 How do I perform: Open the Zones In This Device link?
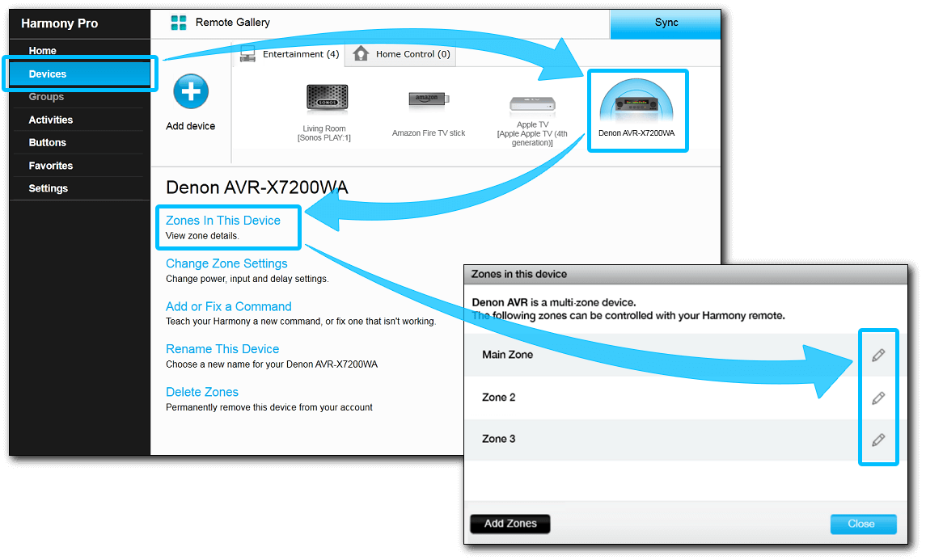[222, 221]
